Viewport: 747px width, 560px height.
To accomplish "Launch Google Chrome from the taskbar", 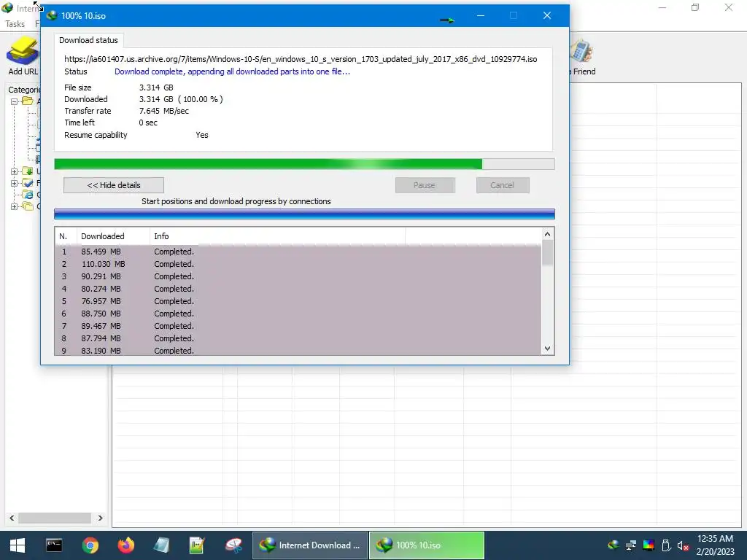I will (x=90, y=545).
